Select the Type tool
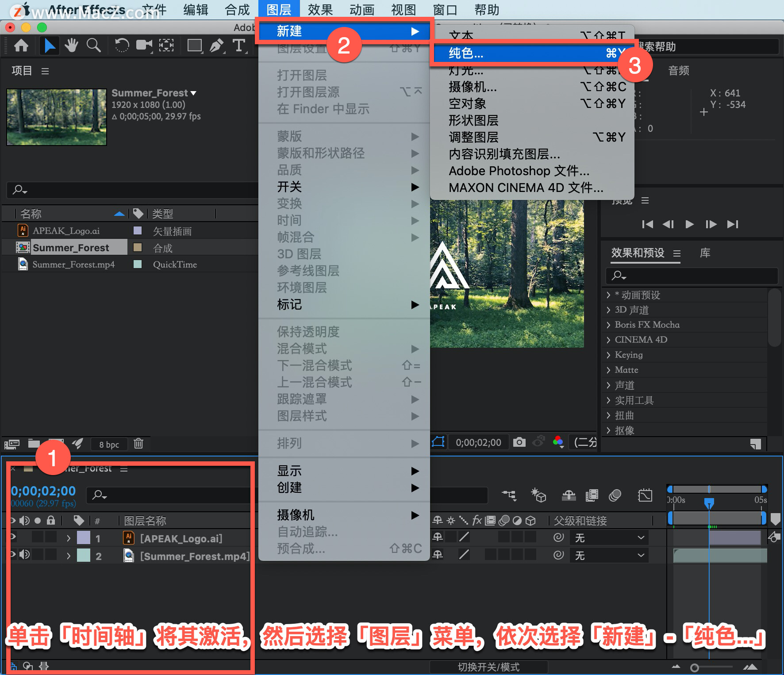This screenshot has height=675, width=784. [x=239, y=45]
